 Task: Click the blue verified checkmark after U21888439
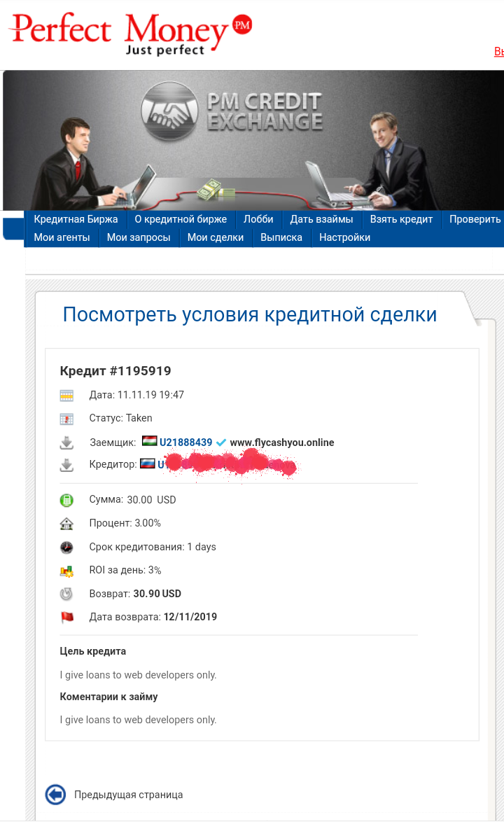[221, 443]
